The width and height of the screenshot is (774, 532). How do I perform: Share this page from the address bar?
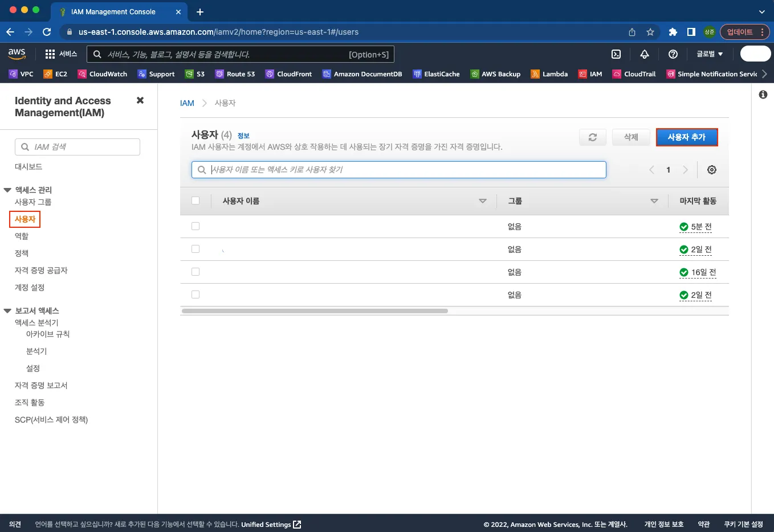[632, 32]
